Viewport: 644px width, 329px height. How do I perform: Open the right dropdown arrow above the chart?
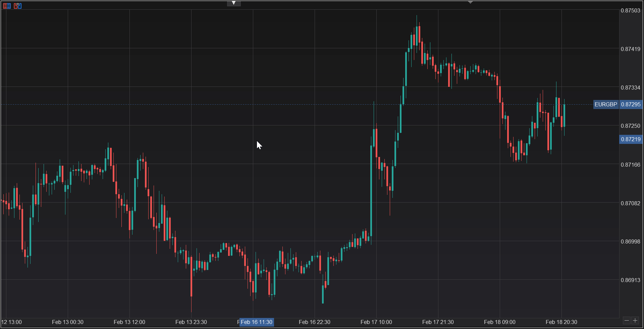click(471, 2)
